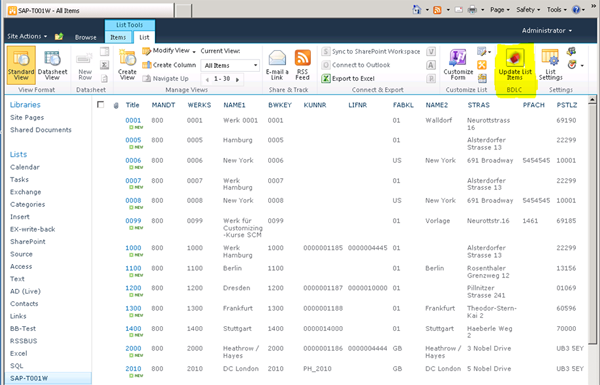Click the orange list web parts icon in Customize List
The image size is (600, 385).
tap(482, 65)
